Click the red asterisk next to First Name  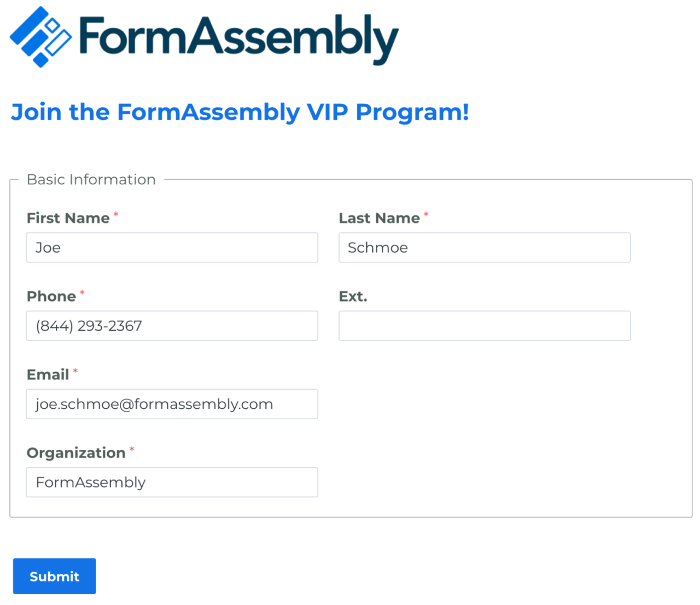click(115, 214)
